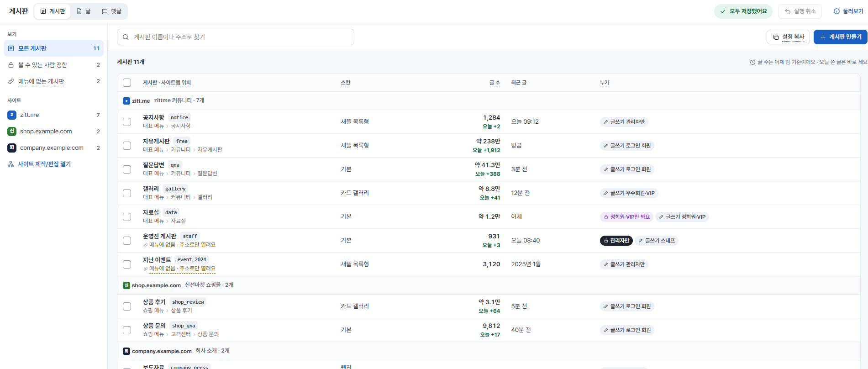868x369 pixels.
Task: Click the info icon in 둘러보기
Action: point(837,11)
